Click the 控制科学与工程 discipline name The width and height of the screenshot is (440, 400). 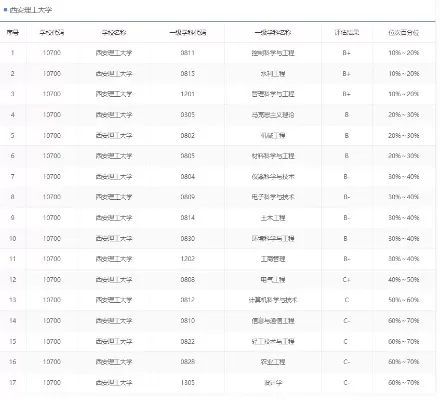click(273, 53)
